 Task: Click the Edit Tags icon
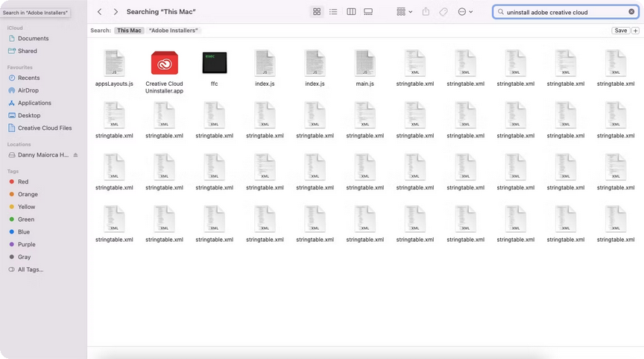443,12
